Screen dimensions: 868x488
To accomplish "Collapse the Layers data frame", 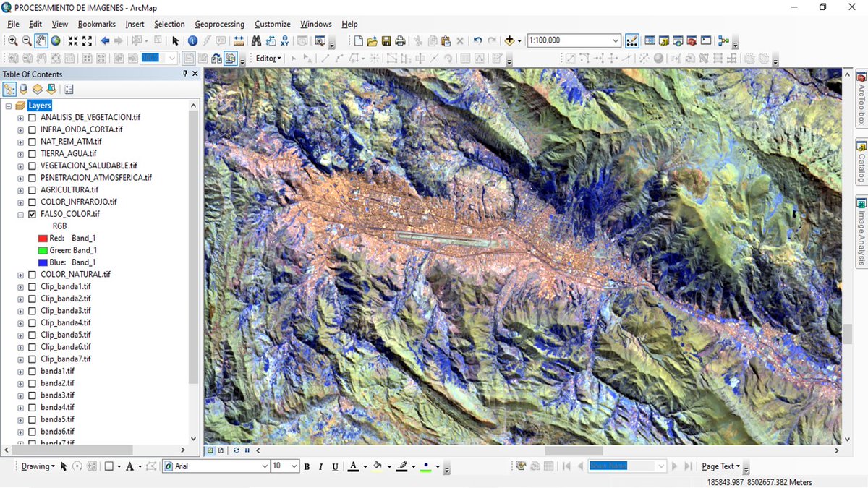I will coord(8,106).
